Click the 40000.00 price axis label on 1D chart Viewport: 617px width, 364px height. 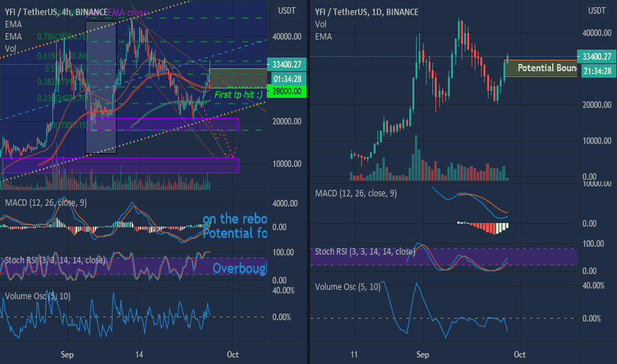(x=596, y=33)
